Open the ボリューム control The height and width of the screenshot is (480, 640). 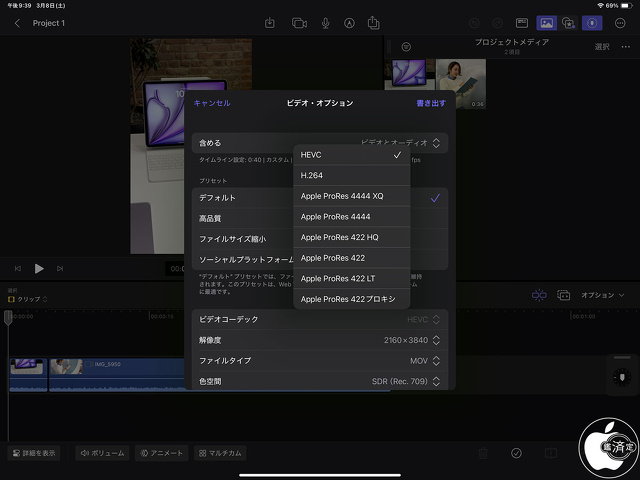(x=102, y=453)
